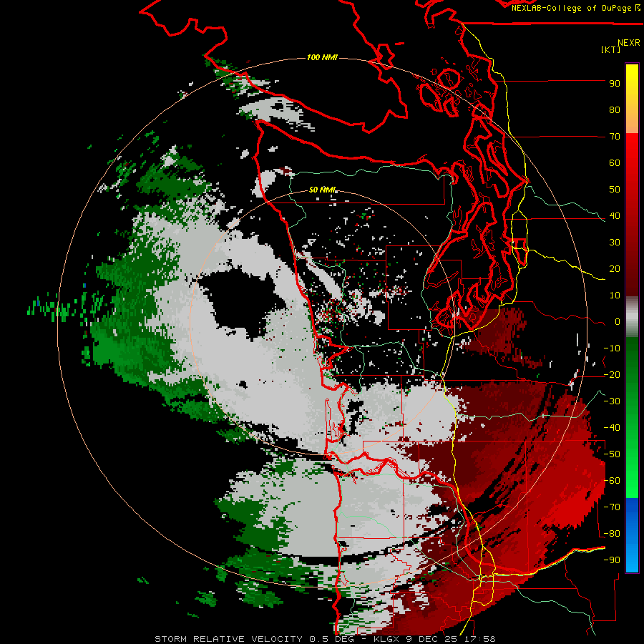
Task: Click the -30 value on the velocity scale
Action: (x=612, y=401)
